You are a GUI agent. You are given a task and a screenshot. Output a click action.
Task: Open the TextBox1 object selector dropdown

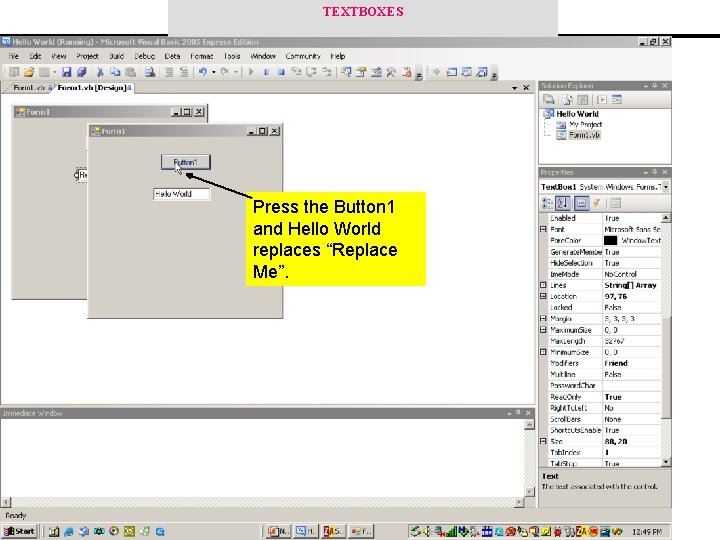tap(665, 187)
